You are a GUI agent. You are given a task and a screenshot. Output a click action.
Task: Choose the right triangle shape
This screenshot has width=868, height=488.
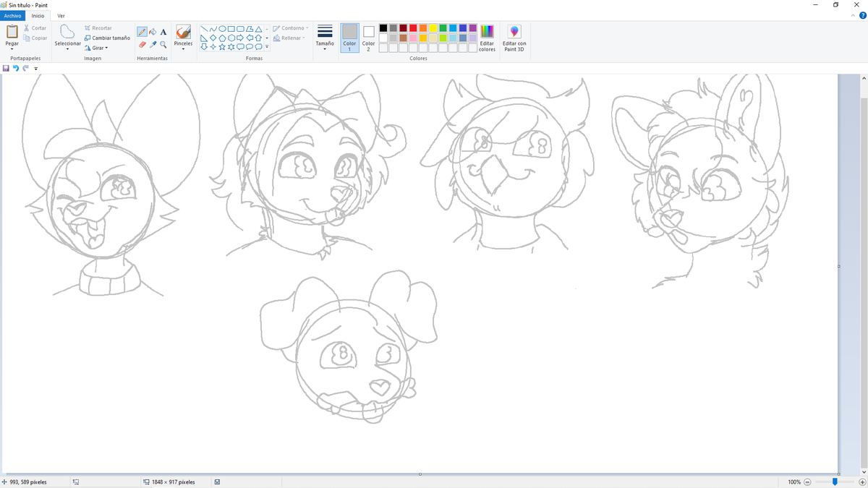204,38
